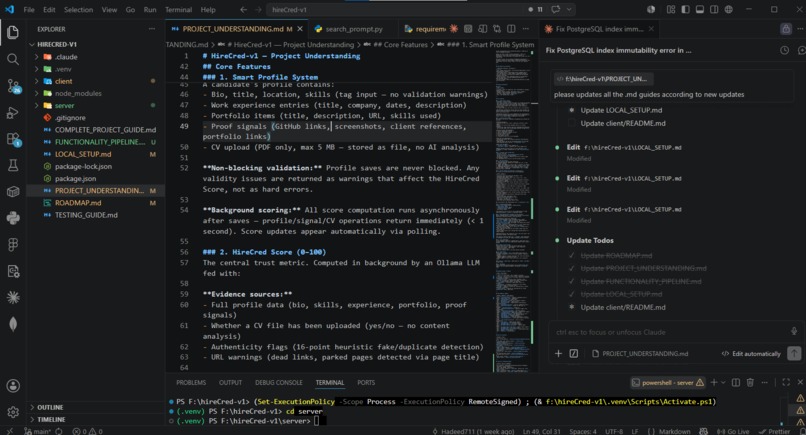Toggle Edit automatically mode

coord(750,353)
